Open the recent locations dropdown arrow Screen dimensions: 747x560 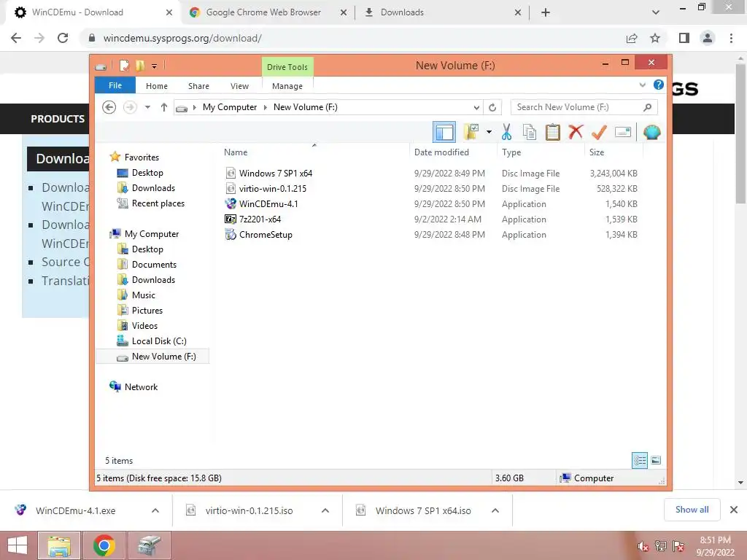147,107
